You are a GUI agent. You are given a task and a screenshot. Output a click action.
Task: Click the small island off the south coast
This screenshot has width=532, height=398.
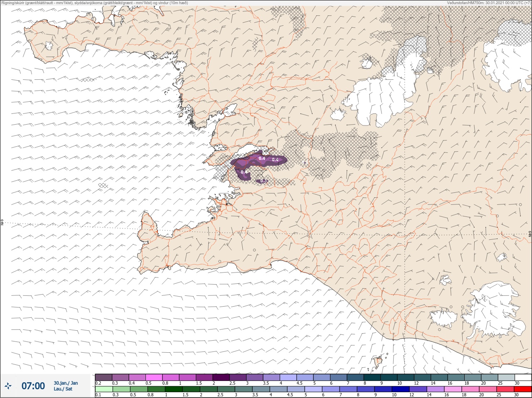point(378,362)
